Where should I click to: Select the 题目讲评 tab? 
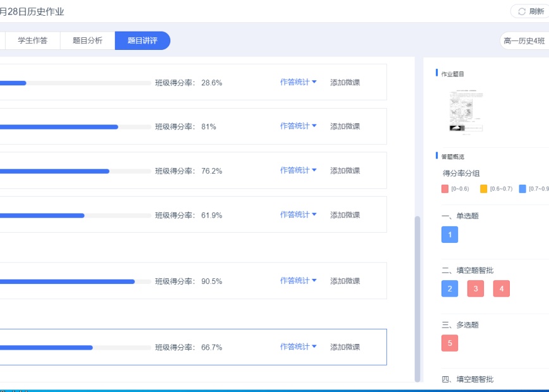142,40
